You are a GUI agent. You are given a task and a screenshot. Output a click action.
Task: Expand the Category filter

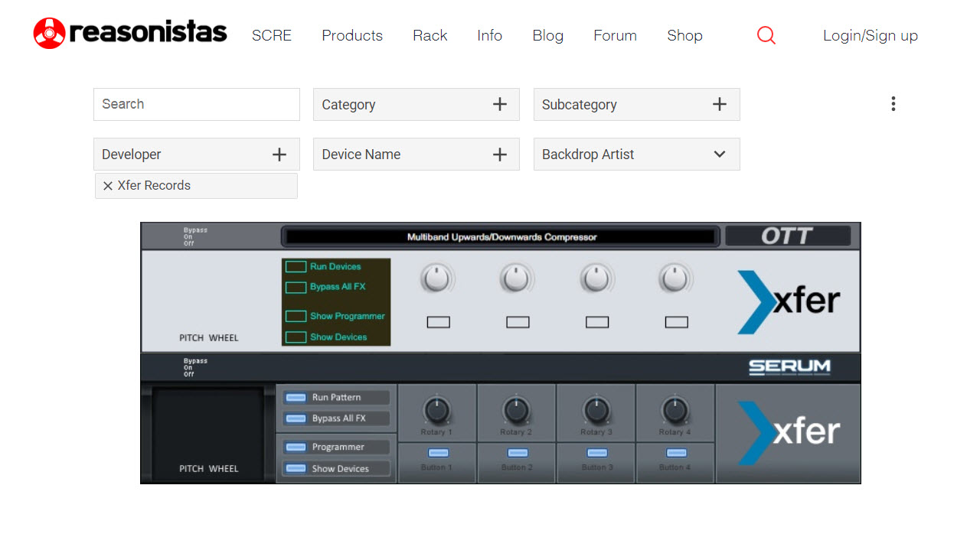coord(416,104)
